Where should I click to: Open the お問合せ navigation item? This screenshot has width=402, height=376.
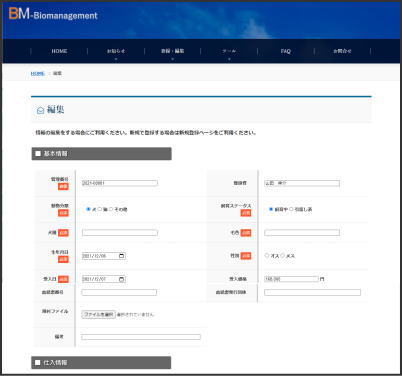click(342, 51)
